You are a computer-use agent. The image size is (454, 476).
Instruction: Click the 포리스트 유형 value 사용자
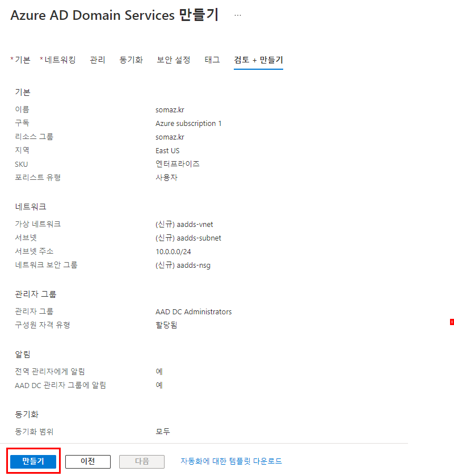(166, 177)
